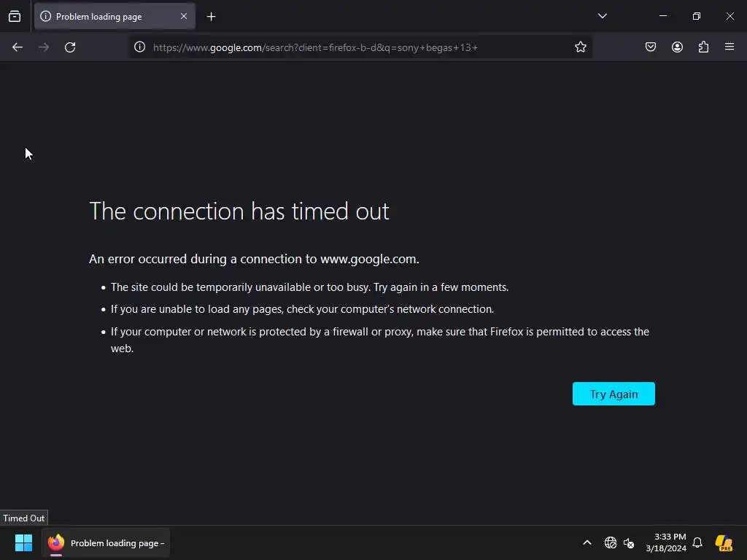Open the Copilot preview taskbar icon

pos(724,542)
